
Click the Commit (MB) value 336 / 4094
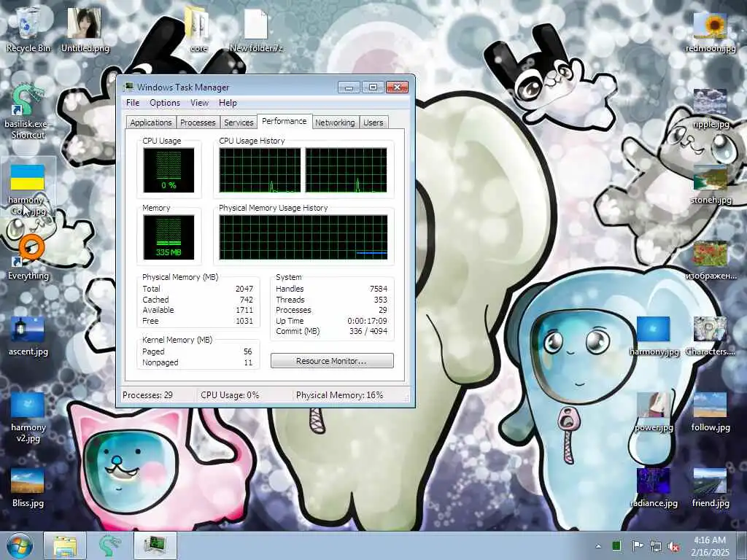click(x=368, y=331)
